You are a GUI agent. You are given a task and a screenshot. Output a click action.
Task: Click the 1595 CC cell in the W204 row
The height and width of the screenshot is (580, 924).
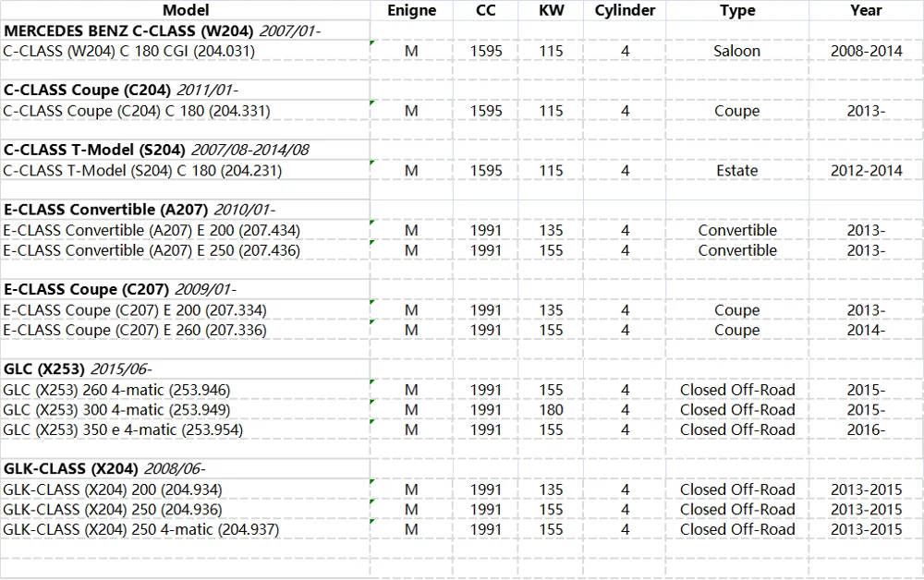[x=486, y=51]
